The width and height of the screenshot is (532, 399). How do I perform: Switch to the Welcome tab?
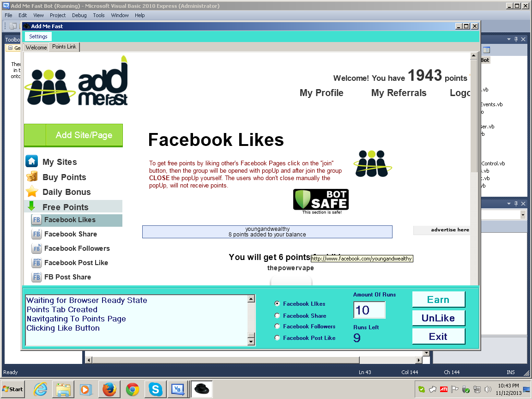coord(36,48)
